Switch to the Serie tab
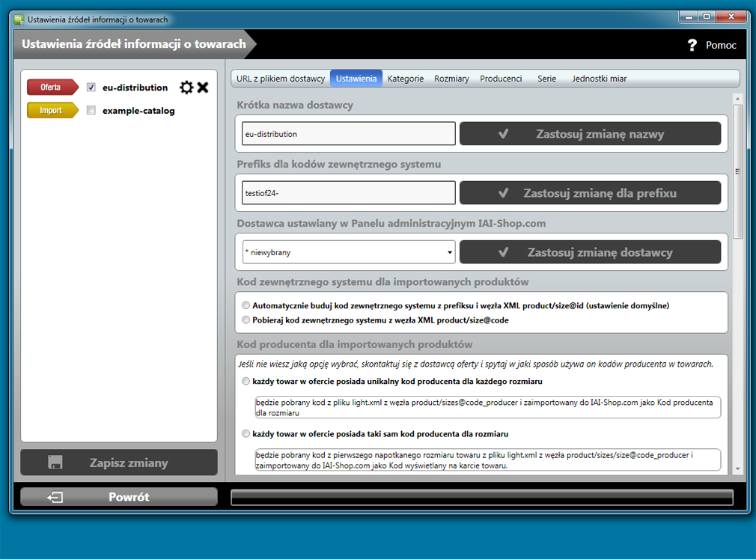Screen dimensions: 756x559 click(x=546, y=79)
